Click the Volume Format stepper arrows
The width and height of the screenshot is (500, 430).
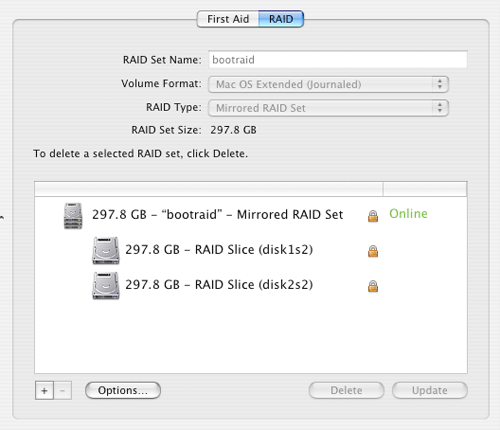point(440,84)
